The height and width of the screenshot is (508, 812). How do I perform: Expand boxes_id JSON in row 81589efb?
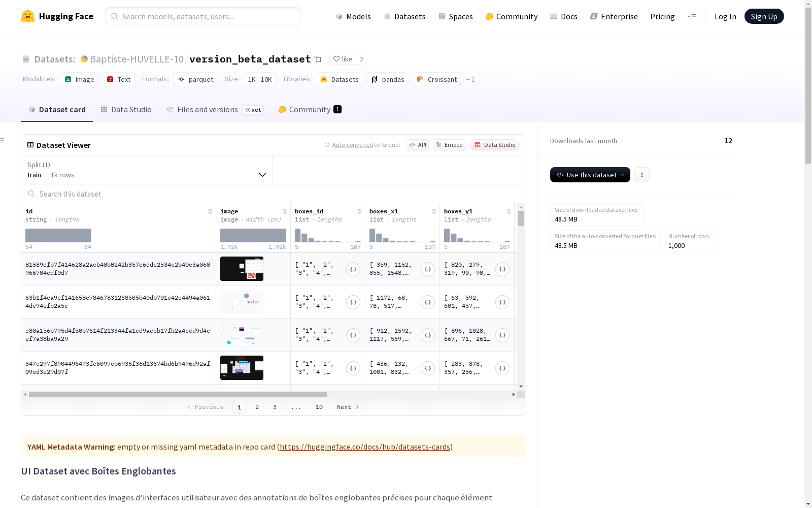tap(353, 269)
